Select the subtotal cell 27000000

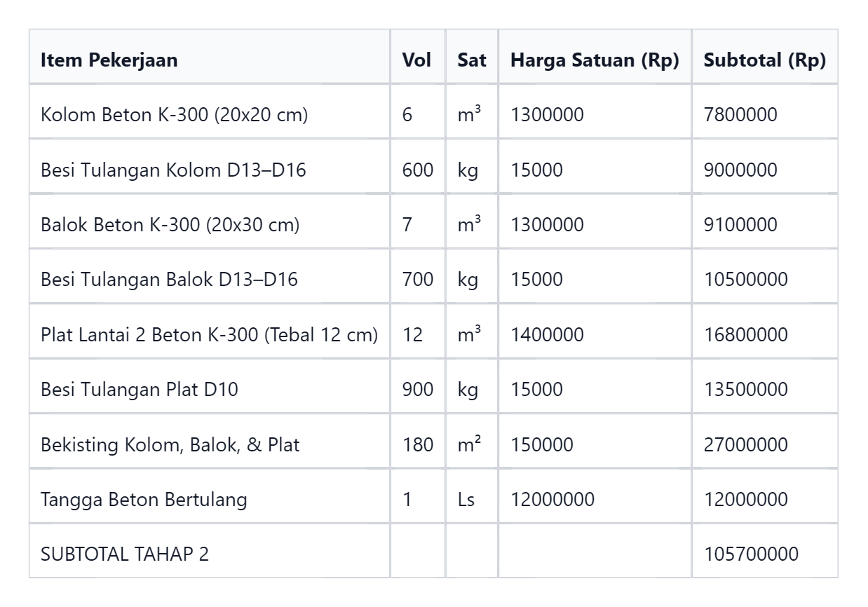[x=765, y=444]
